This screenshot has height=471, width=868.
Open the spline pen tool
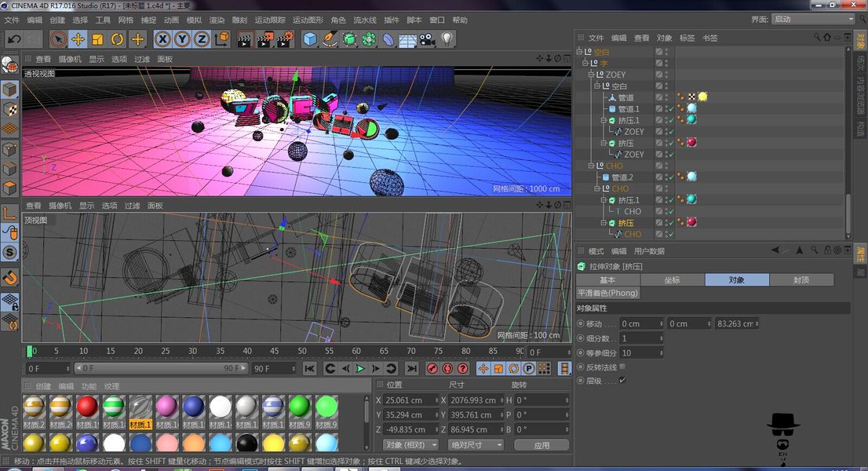(x=330, y=39)
